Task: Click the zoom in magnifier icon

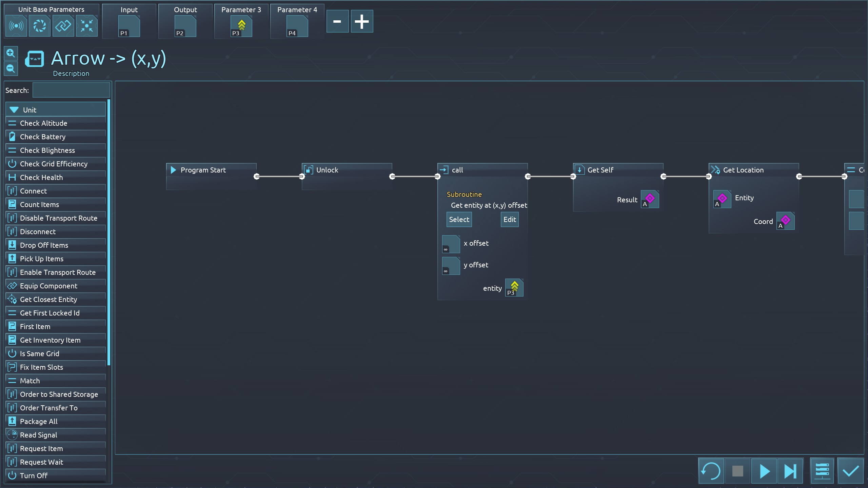Action: pos(11,53)
